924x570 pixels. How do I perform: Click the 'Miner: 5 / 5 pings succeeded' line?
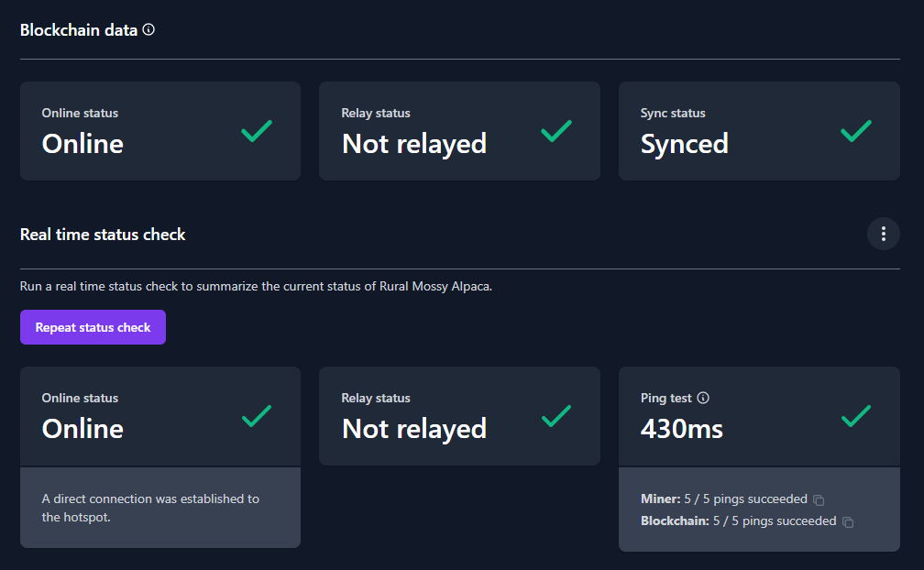(723, 499)
